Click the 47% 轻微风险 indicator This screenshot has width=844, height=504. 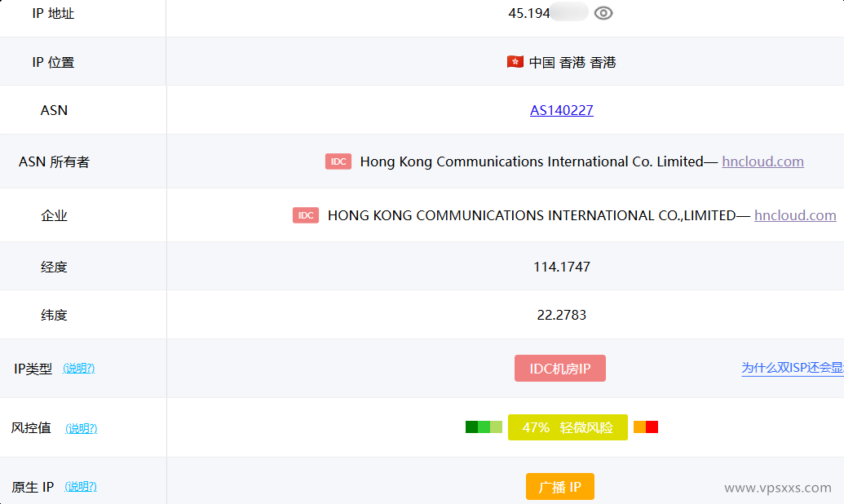click(568, 427)
